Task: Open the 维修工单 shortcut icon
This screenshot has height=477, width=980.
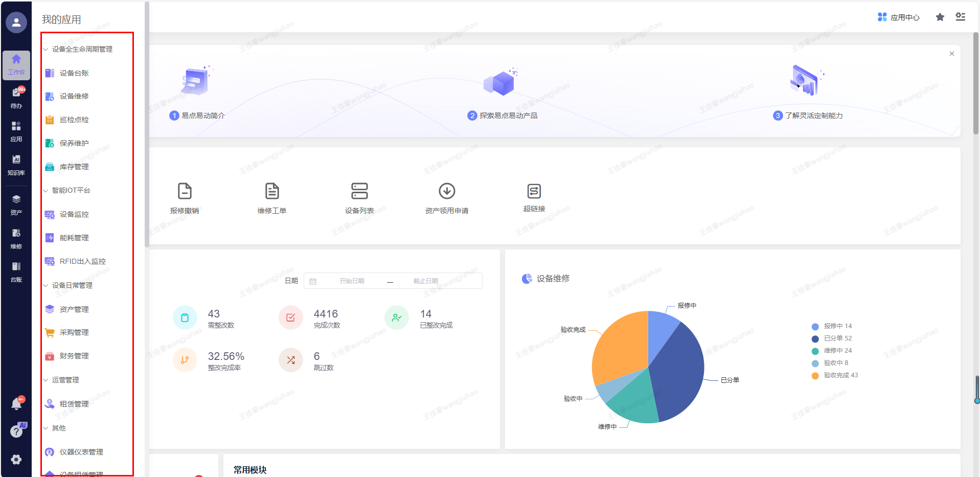Action: (272, 191)
